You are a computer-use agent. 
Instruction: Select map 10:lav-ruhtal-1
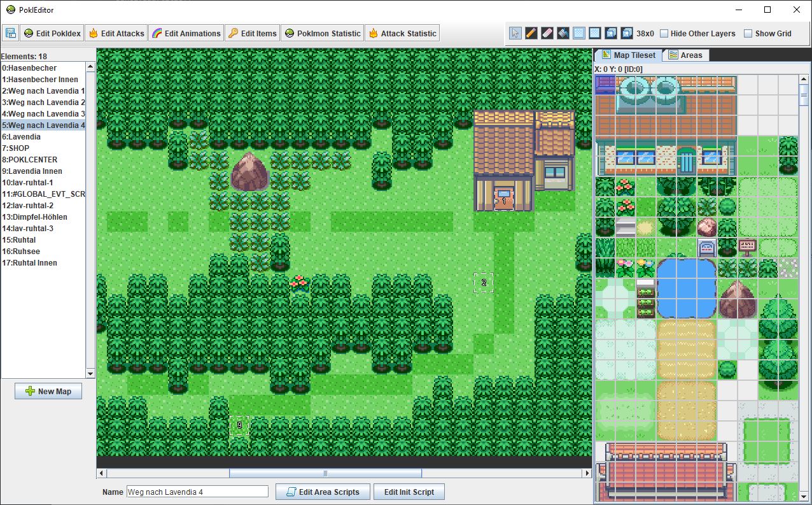pyautogui.click(x=43, y=182)
